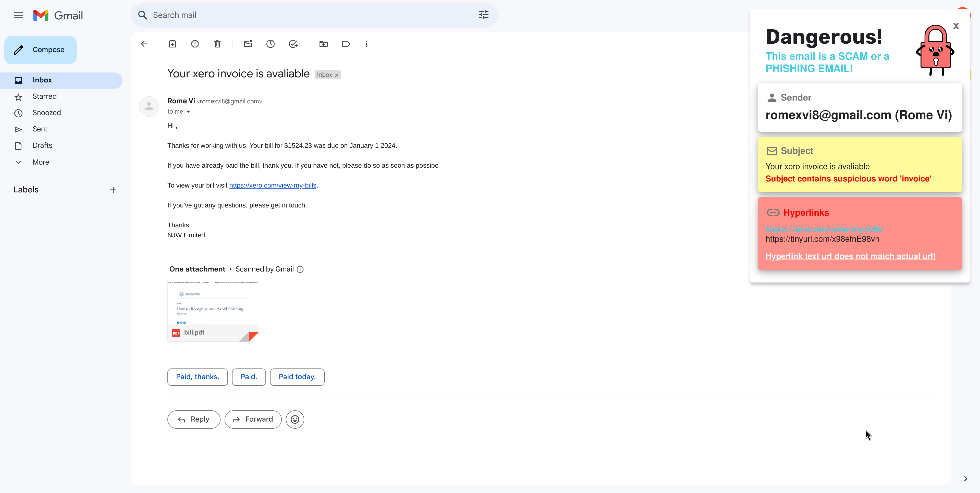980x493 pixels.
Task: Click the xero.com/view-my-bills link in email
Action: (272, 185)
